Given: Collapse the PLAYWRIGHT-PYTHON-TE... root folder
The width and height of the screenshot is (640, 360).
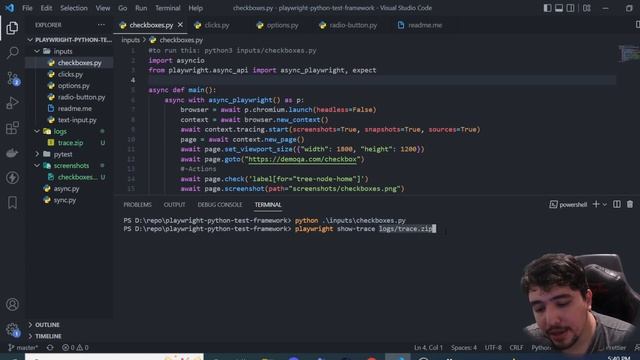Looking at the screenshot, I should pos(69,40).
